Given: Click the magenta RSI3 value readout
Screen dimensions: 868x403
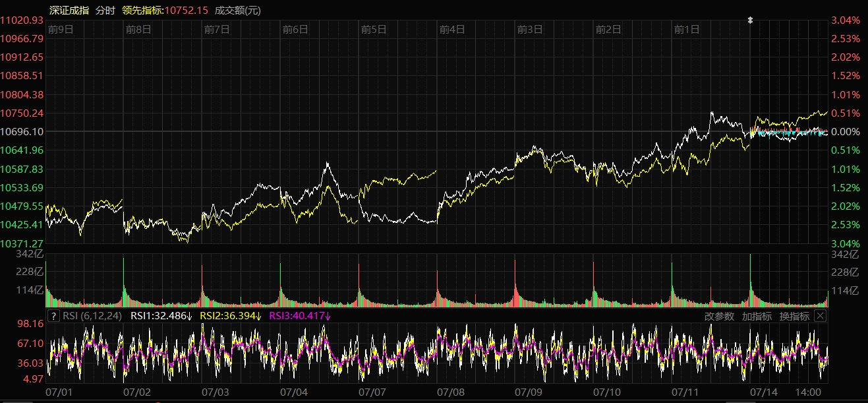Looking at the screenshot, I should (x=301, y=316).
